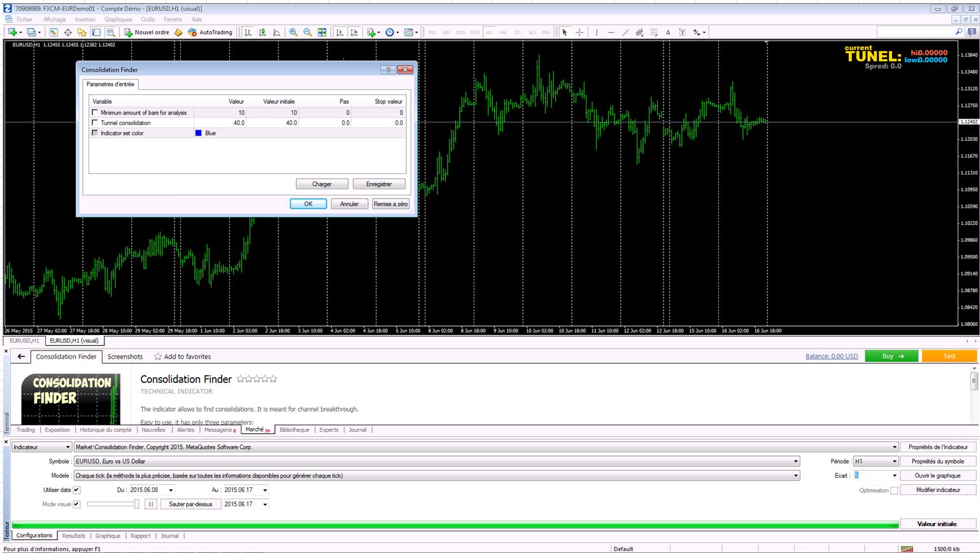The width and height of the screenshot is (980, 553).
Task: Click the tile windows chart icon
Action: coord(322,32)
